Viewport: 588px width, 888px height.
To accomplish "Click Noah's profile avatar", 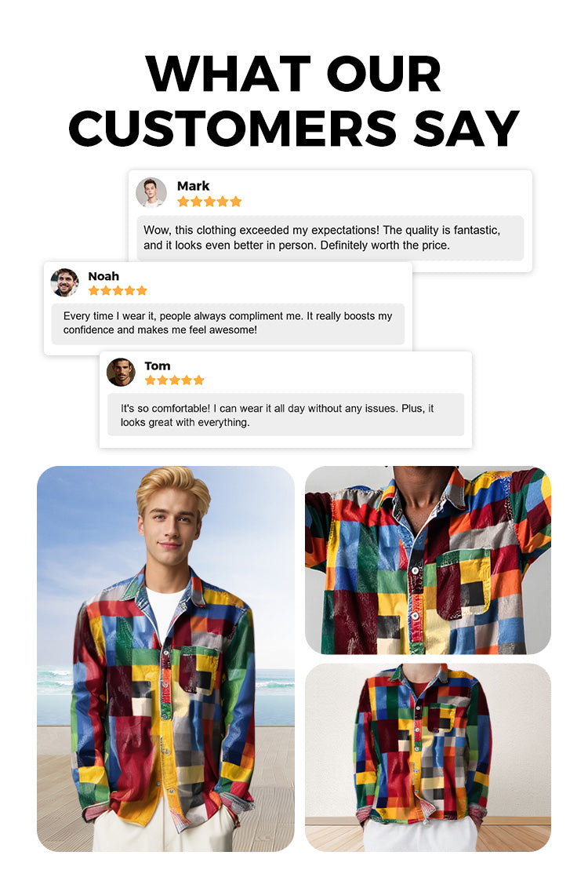I will (x=64, y=282).
